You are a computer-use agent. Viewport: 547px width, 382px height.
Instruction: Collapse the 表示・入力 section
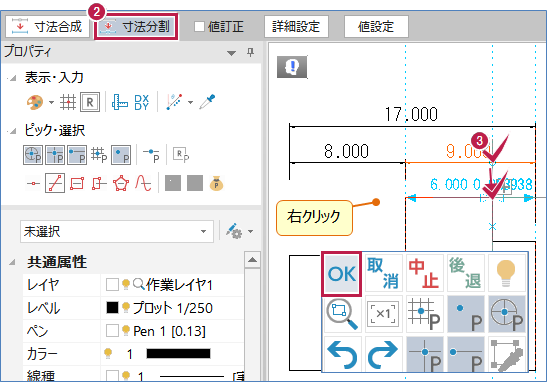[x=13, y=78]
